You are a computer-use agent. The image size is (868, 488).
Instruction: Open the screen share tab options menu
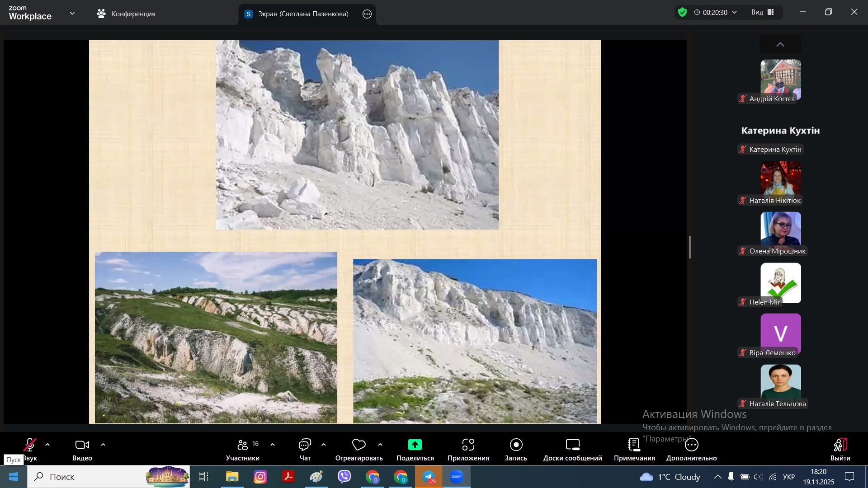367,14
